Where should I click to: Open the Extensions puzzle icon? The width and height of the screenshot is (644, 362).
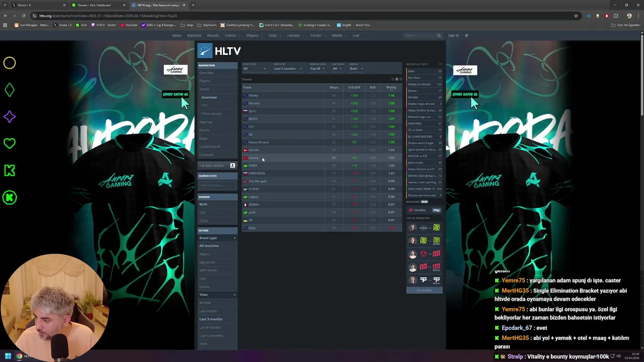point(616,16)
